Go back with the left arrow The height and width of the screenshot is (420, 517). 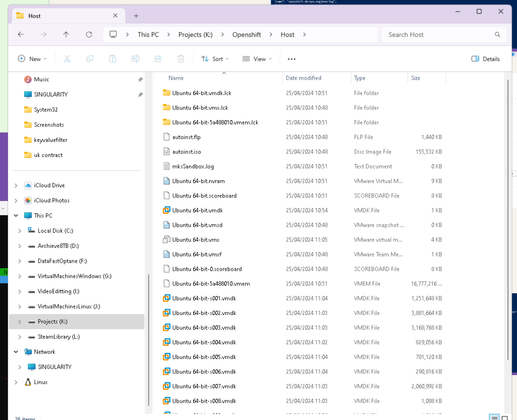(21, 35)
